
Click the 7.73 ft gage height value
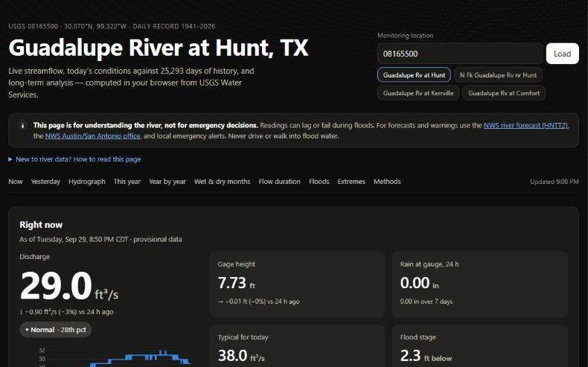point(236,283)
